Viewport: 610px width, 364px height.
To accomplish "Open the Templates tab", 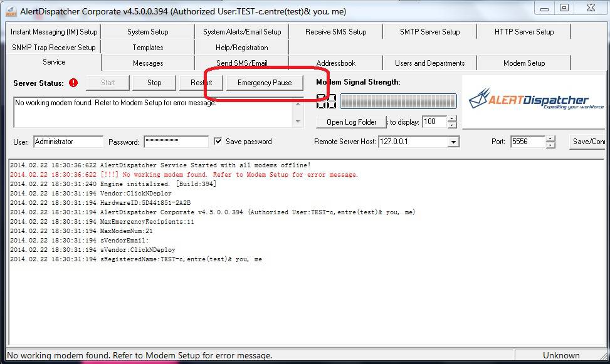I will (x=148, y=48).
